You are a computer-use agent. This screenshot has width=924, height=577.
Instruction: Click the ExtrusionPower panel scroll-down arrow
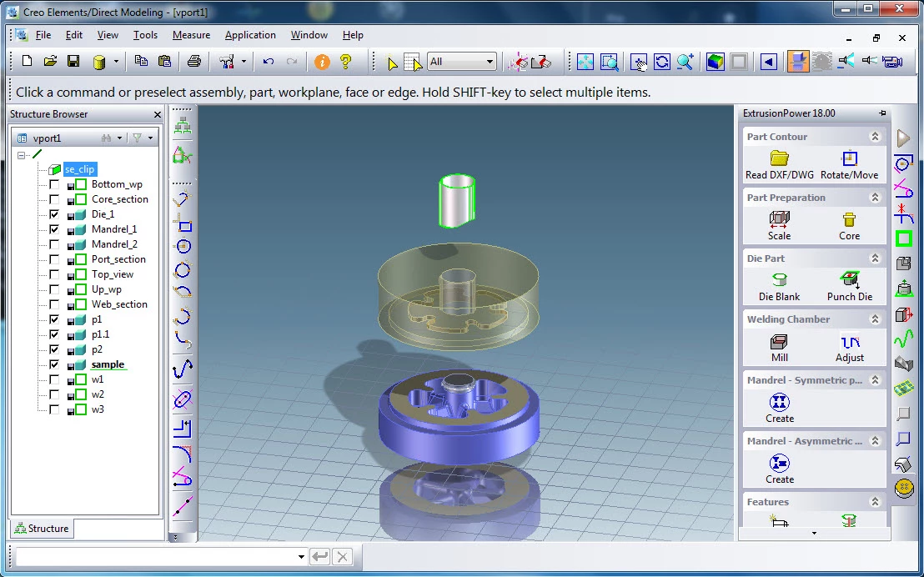814,534
